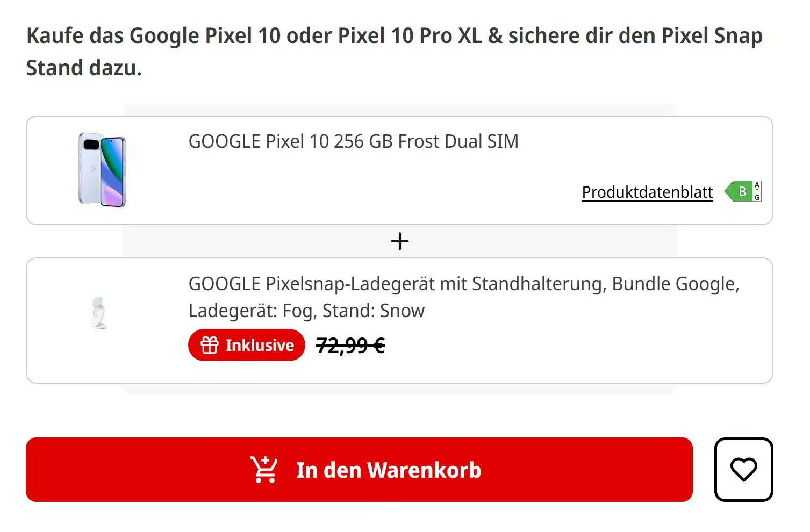
Task: Click the crossed-out 72,99 € price
Action: click(x=350, y=345)
